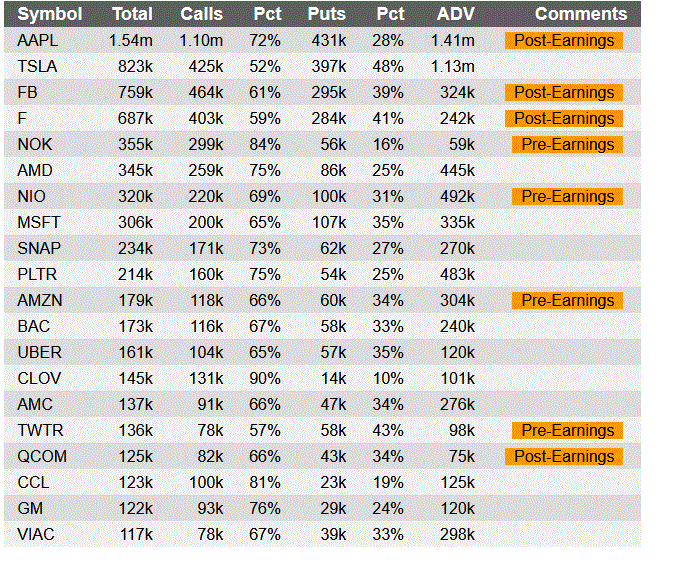The image size is (688, 565).
Task: Click the QCOM Post-Earnings tag
Action: [564, 457]
